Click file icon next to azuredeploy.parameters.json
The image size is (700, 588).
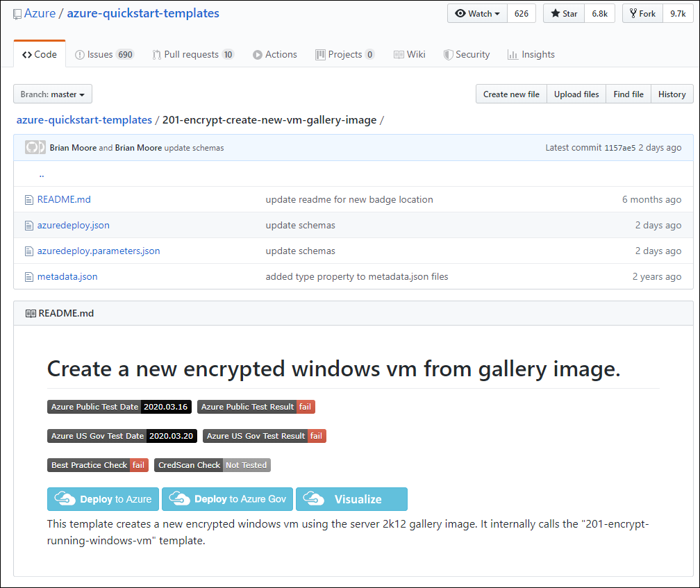tap(29, 251)
